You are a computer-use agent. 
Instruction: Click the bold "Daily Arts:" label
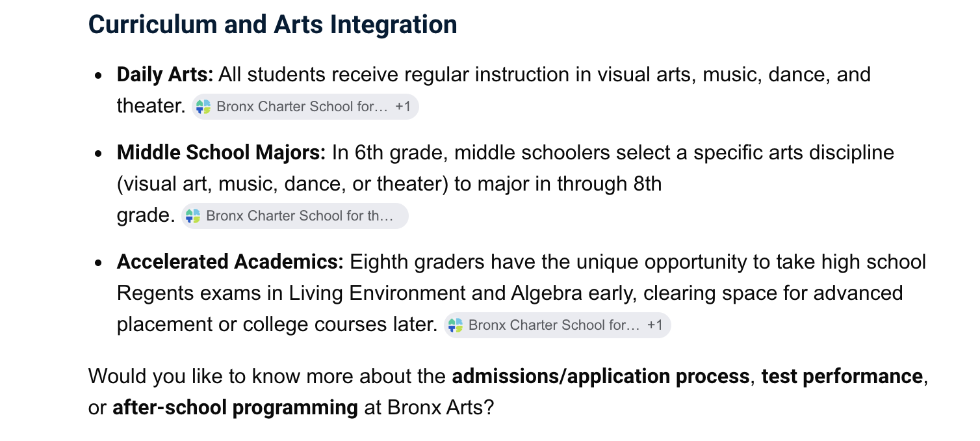tap(165, 75)
